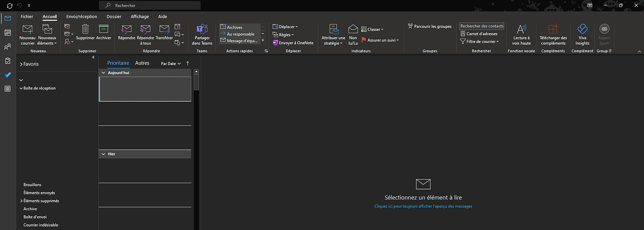Collapse the Hier group
This screenshot has height=230, width=644.
click(103, 154)
